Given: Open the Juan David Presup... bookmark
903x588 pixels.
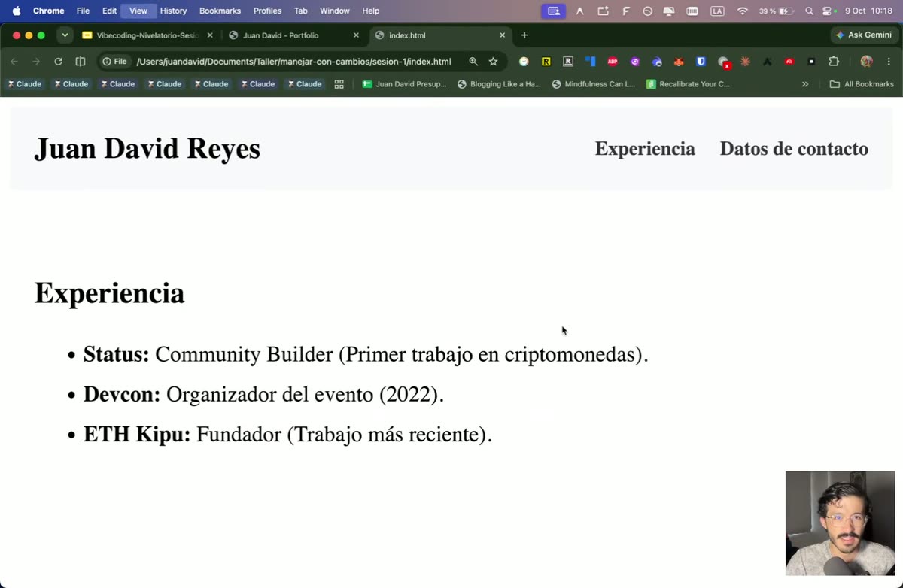Looking at the screenshot, I should [x=404, y=84].
